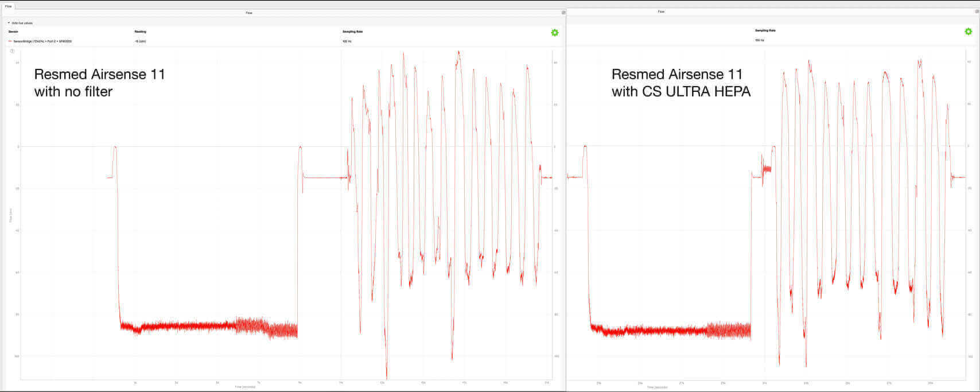Image resolution: width=980 pixels, height=392 pixels.
Task: Click the "with CS ULTRA HEPA" annotation text
Action: point(680,91)
